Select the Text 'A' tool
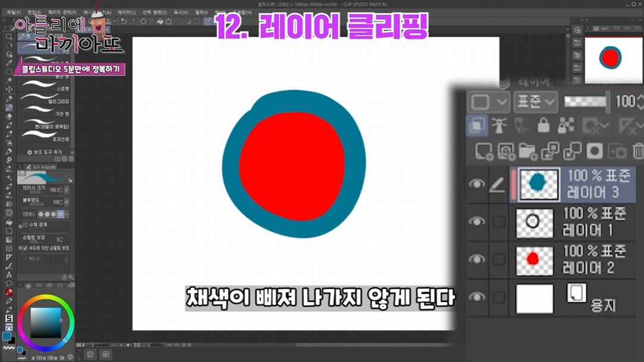 pyautogui.click(x=9, y=275)
